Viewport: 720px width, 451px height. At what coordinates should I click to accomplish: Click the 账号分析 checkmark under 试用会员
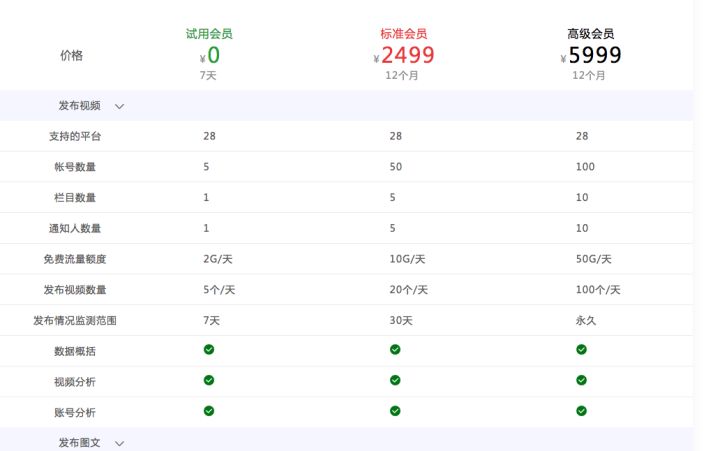point(209,411)
